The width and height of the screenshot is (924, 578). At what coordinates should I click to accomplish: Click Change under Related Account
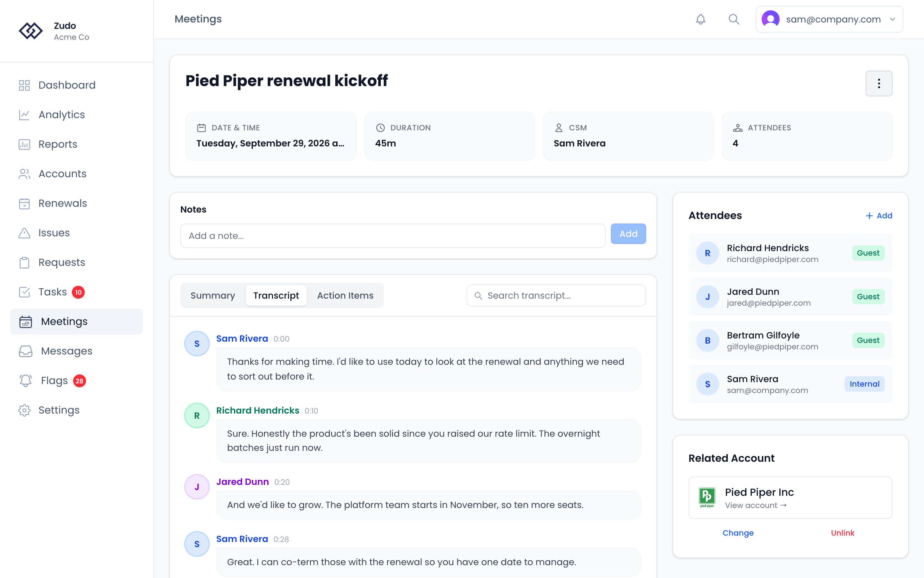tap(738, 533)
